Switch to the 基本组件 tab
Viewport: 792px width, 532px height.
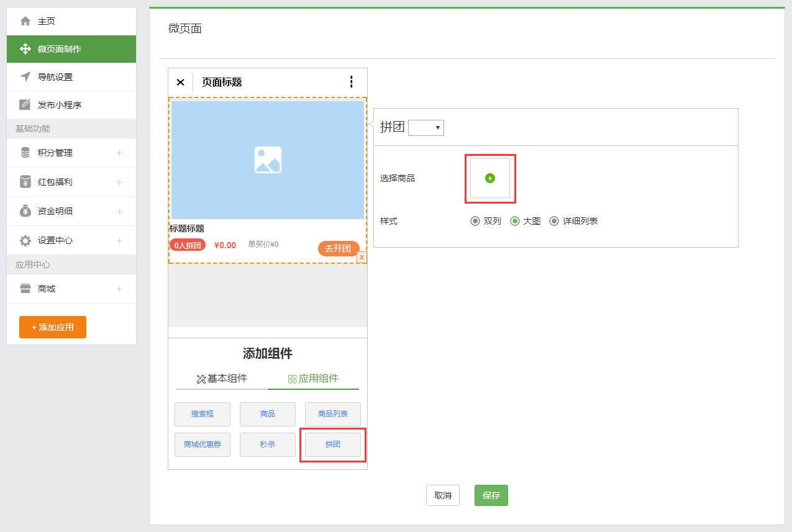pos(222,379)
